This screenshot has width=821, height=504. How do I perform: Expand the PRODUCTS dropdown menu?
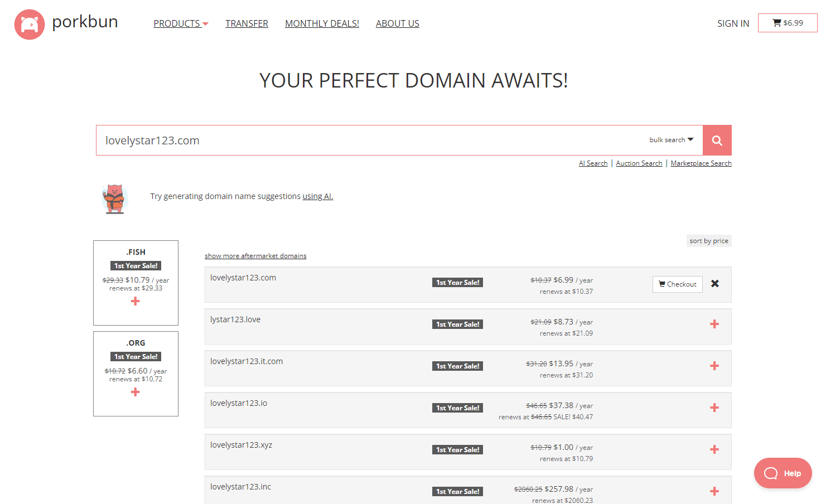coord(181,23)
